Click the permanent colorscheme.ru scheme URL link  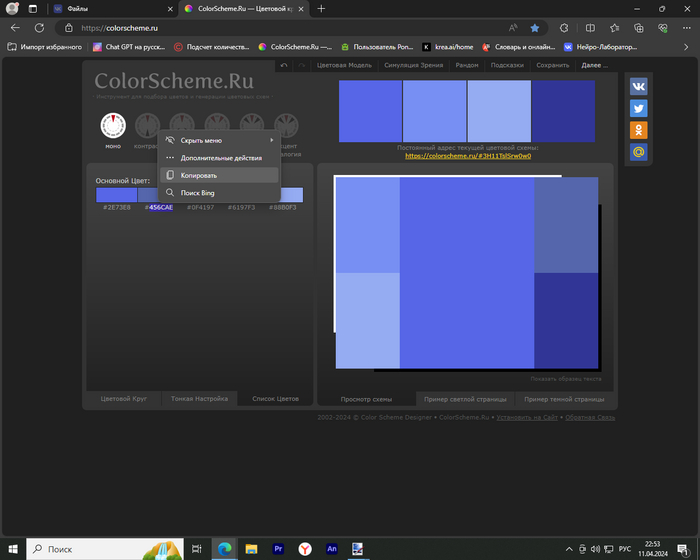pyautogui.click(x=467, y=156)
